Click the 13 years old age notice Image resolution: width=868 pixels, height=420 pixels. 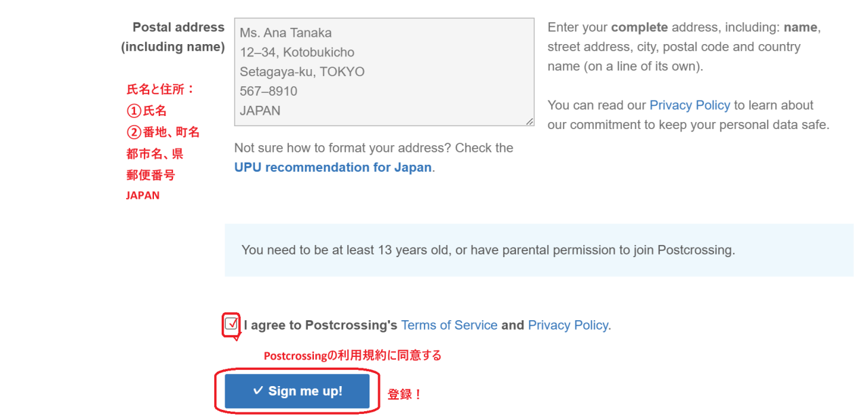[488, 250]
